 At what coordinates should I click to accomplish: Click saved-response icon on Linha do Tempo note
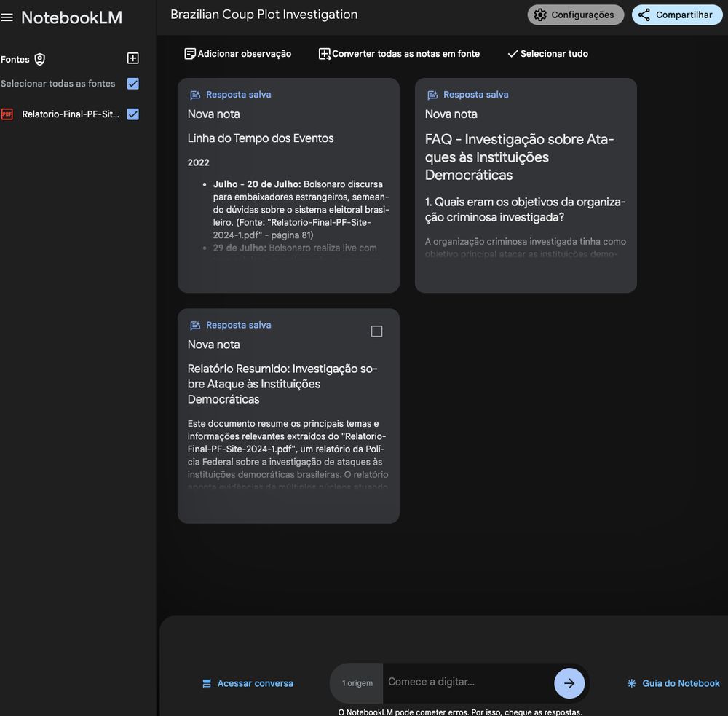pos(195,95)
